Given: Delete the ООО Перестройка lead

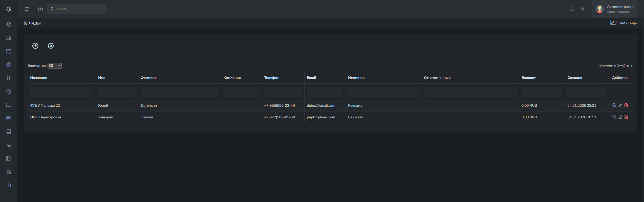Looking at the screenshot, I should point(626,117).
